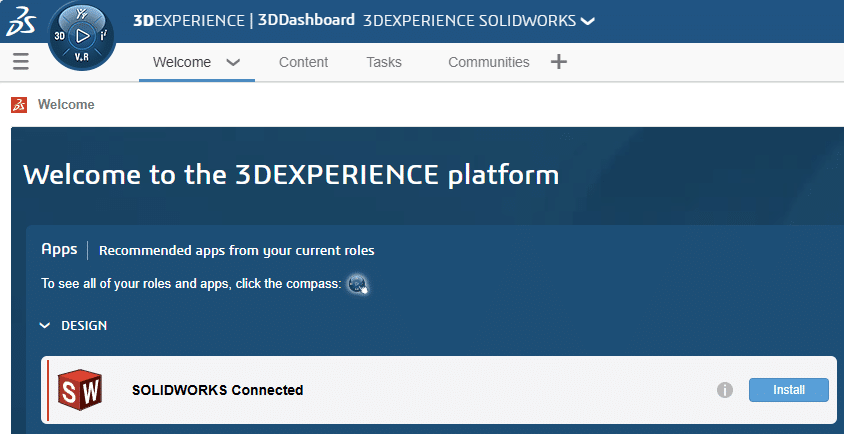The height and width of the screenshot is (434, 844).
Task: Click the compass center play button
Action: (x=83, y=36)
